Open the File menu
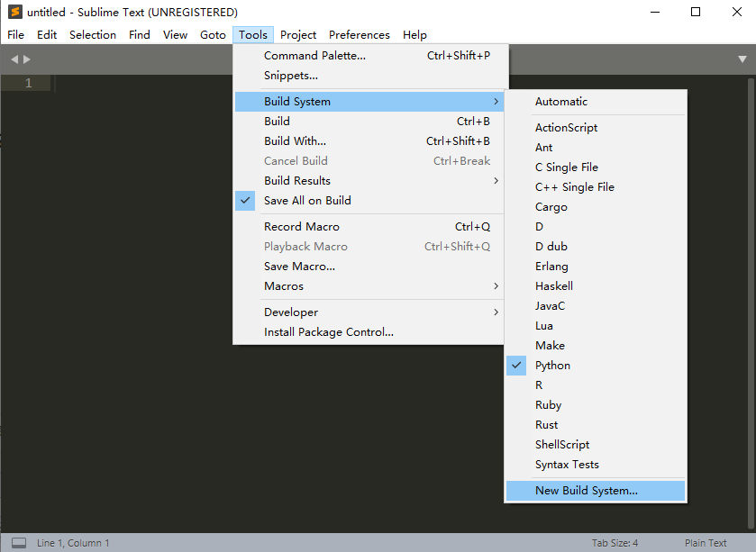 [x=15, y=35]
